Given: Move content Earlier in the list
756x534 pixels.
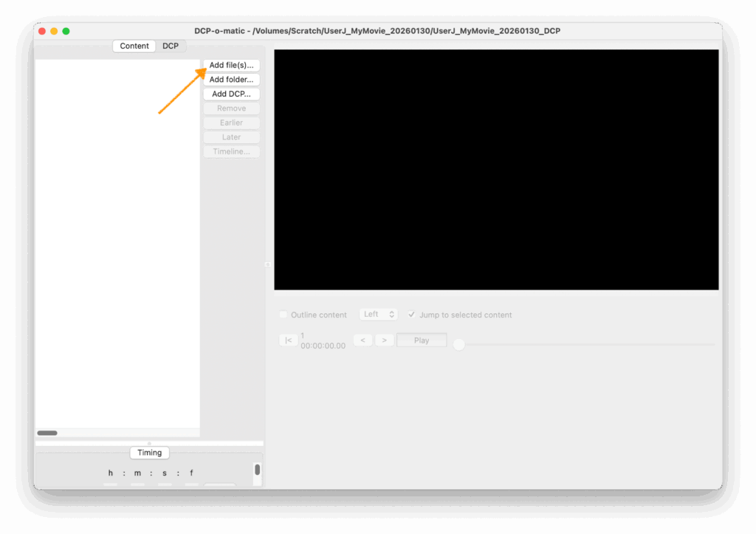Looking at the screenshot, I should point(231,123).
